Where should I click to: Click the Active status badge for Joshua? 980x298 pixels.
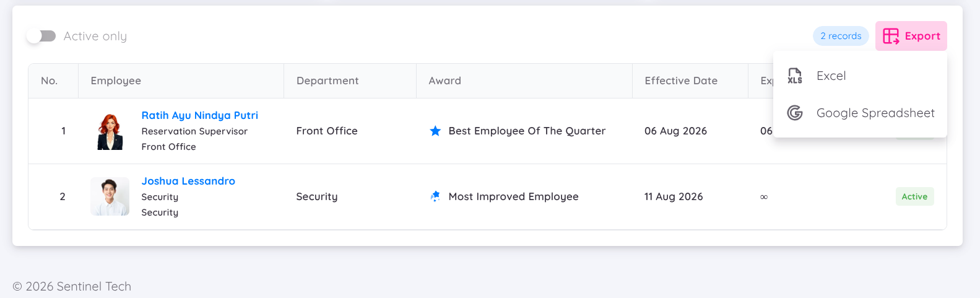[x=914, y=196]
